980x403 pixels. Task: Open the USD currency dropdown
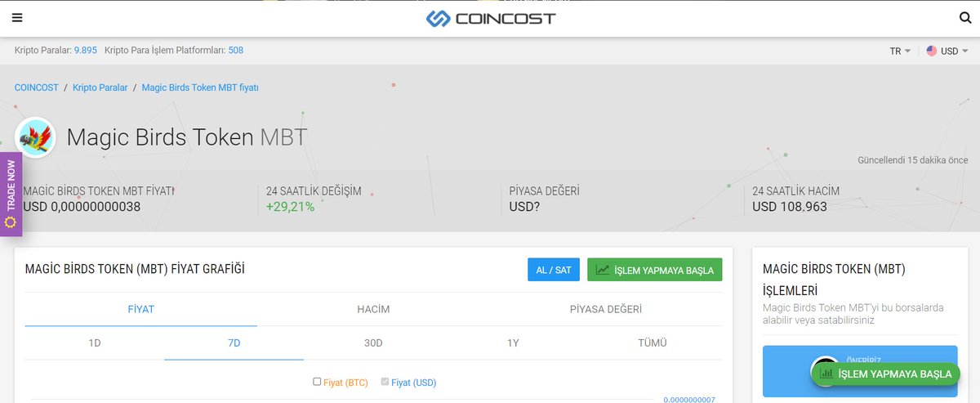click(947, 51)
